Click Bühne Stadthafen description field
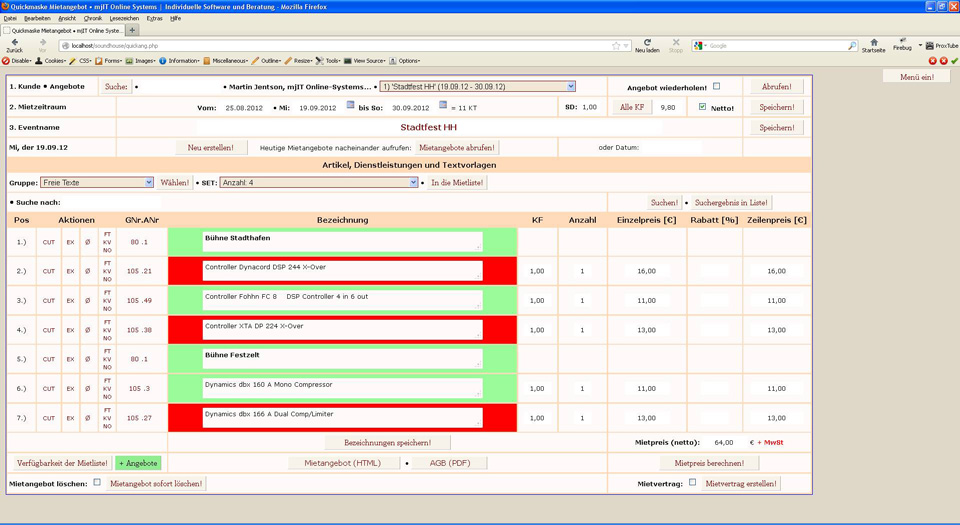Viewport: 960px width, 525px height. click(342, 242)
